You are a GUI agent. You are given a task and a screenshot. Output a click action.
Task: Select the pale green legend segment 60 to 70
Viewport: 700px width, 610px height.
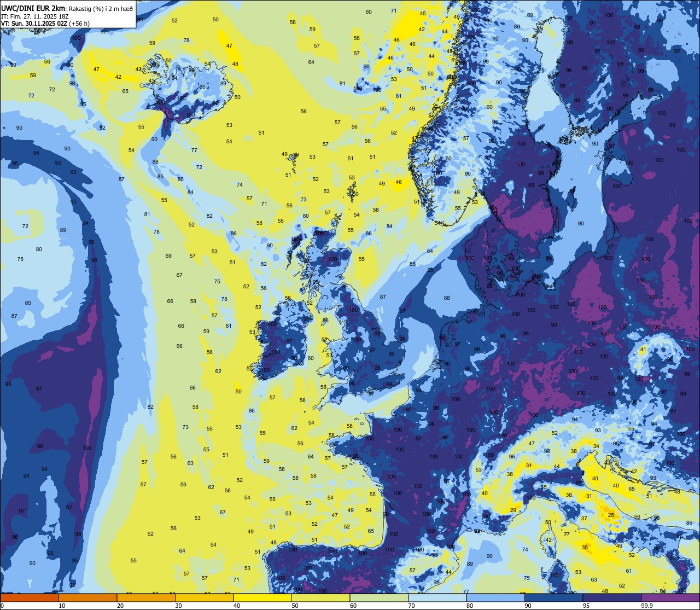click(x=379, y=597)
